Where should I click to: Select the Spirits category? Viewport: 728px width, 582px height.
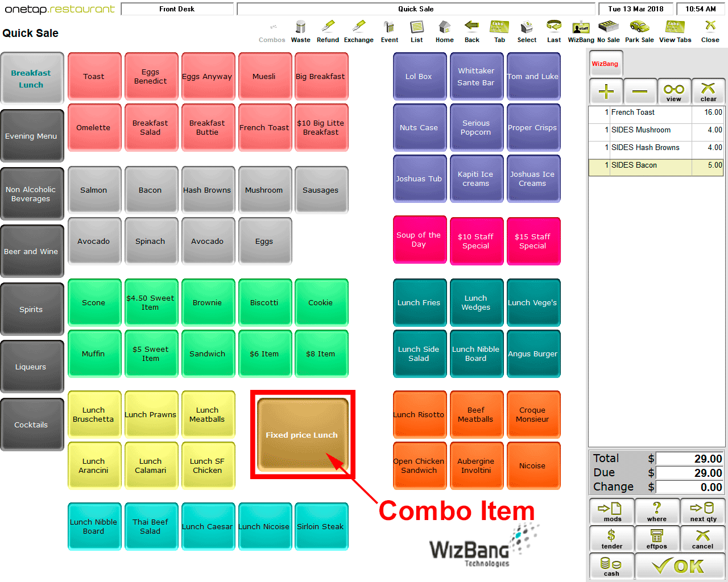(x=31, y=309)
